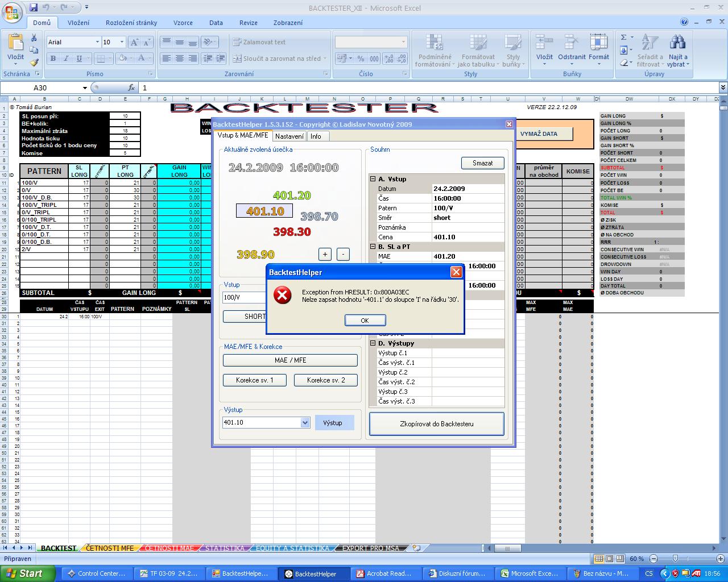Click the AutoSum sigma icon
The height and width of the screenshot is (582, 728).
pyautogui.click(x=623, y=38)
